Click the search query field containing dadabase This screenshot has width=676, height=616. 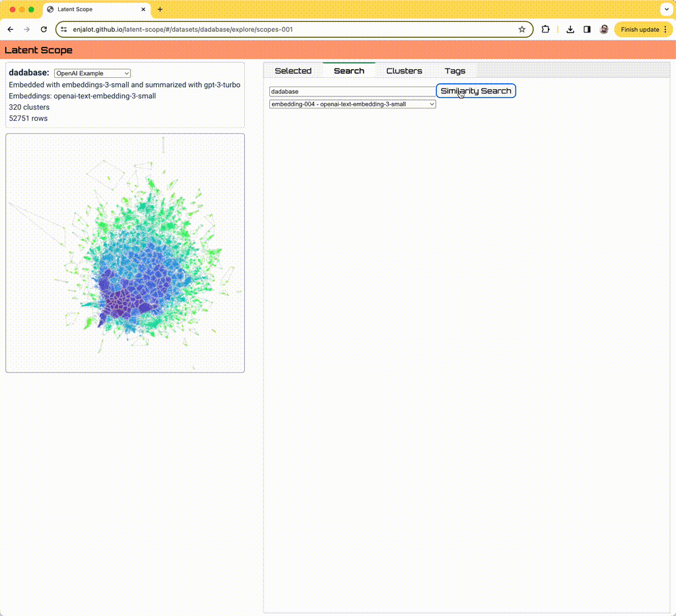click(x=353, y=91)
